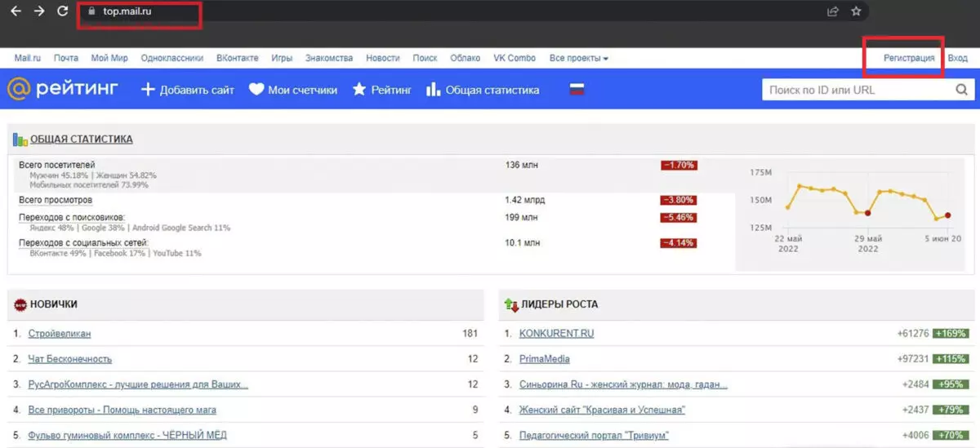Image resolution: width=980 pixels, height=448 pixels.
Task: Click the Вход link
Action: click(x=957, y=58)
